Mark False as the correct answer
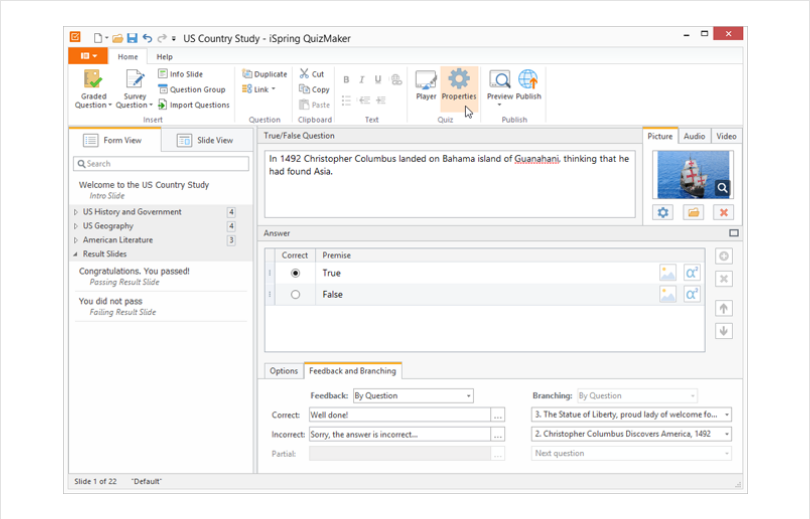 tap(295, 294)
